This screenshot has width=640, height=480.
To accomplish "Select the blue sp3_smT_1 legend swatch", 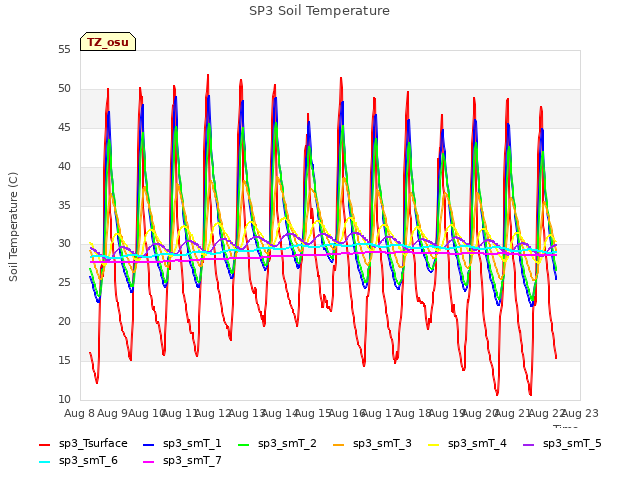I will point(149,444).
